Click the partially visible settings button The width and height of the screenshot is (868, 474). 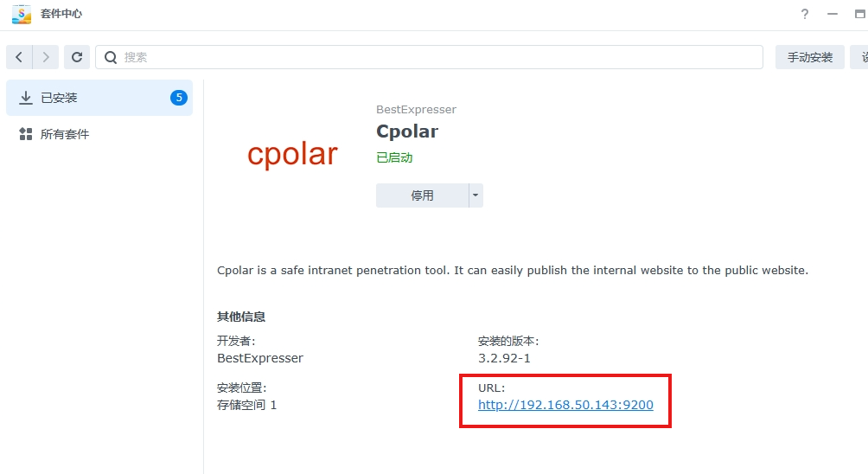[859, 57]
